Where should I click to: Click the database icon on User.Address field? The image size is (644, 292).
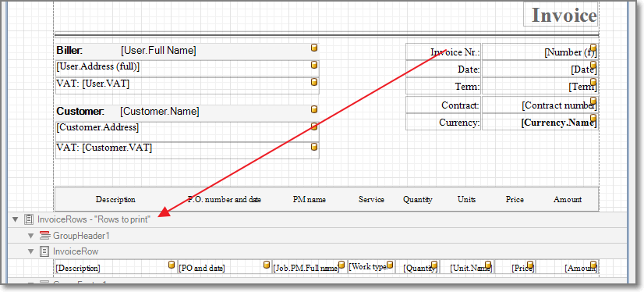click(314, 65)
